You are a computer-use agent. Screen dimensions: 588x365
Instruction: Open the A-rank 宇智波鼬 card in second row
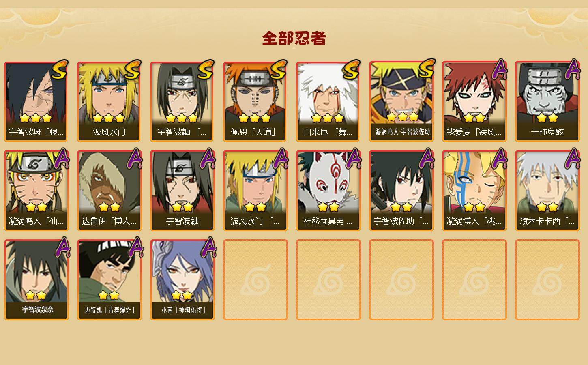(182, 191)
